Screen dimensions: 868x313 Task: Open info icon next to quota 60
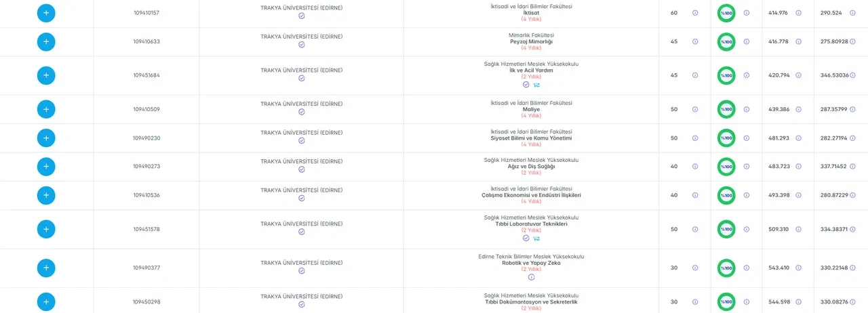[695, 13]
